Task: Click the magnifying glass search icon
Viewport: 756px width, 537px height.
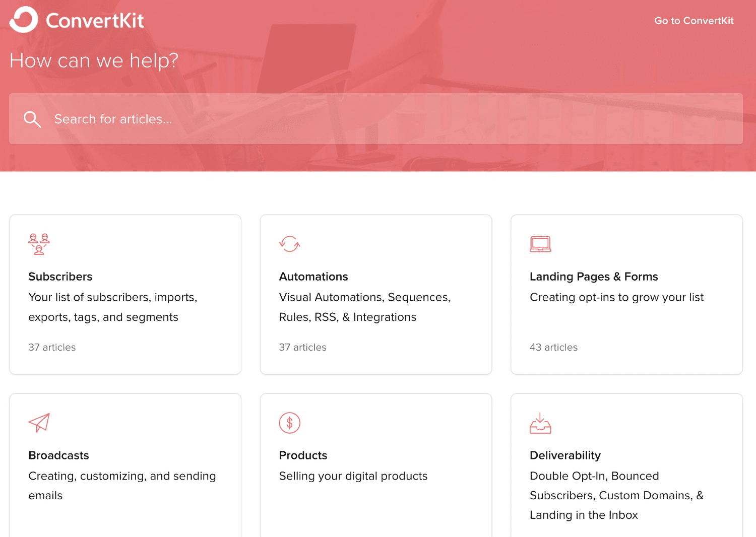Action: (32, 119)
